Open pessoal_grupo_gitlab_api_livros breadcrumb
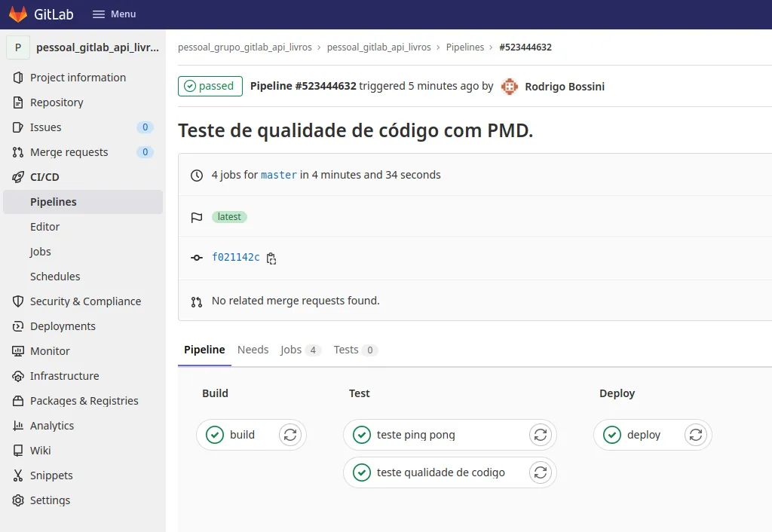Screen dimensions: 772x532 (x=245, y=47)
